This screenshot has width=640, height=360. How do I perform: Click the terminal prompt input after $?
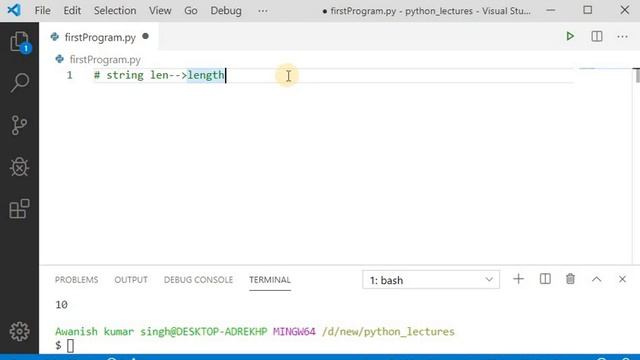tap(71, 346)
